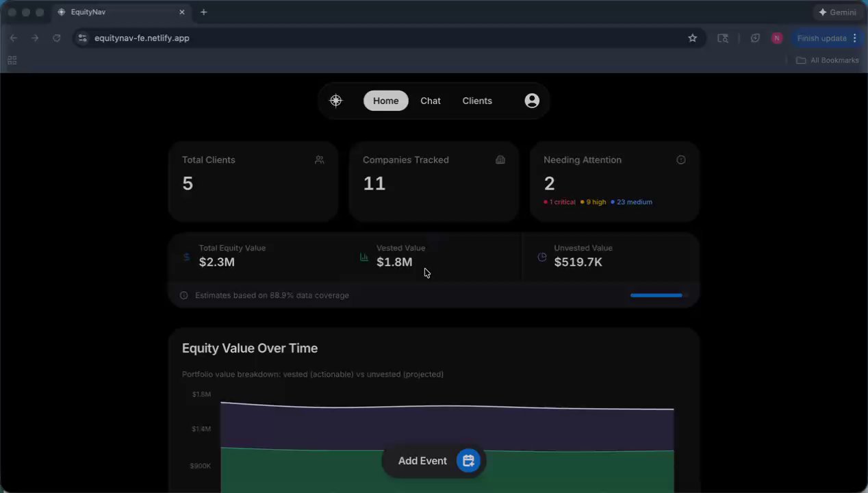Open the Chrome three-dot menu
Viewport: 868px width, 493px height.
click(855, 38)
